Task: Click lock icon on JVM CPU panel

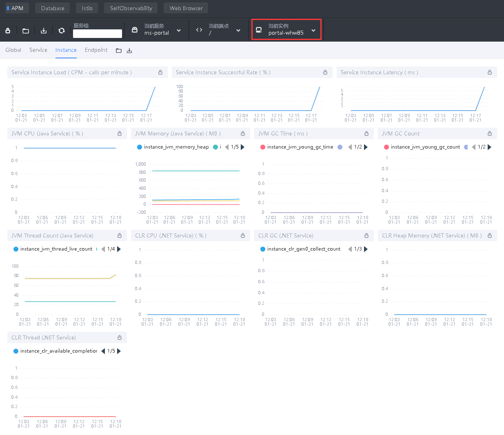Action: point(120,133)
